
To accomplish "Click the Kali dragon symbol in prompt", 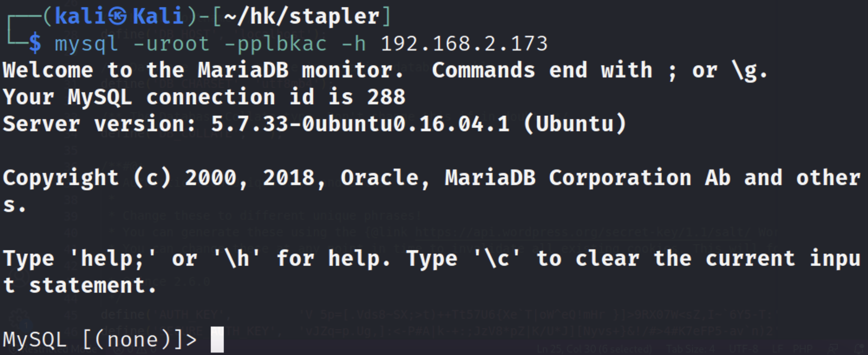I will click(117, 16).
